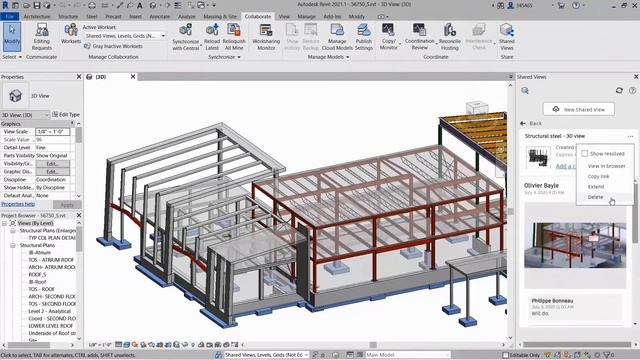Choose View in browser menu item
Viewport: 640px width, 360px height.
tap(606, 166)
